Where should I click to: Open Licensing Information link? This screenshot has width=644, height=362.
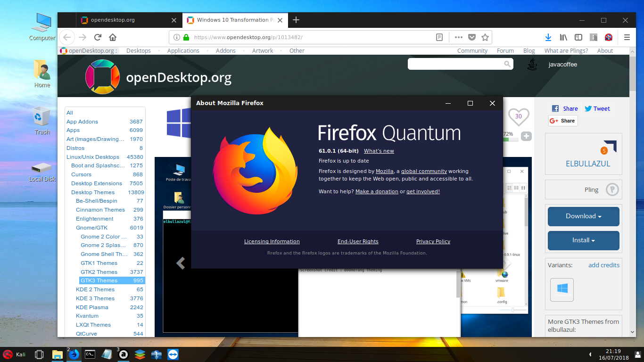pos(272,241)
